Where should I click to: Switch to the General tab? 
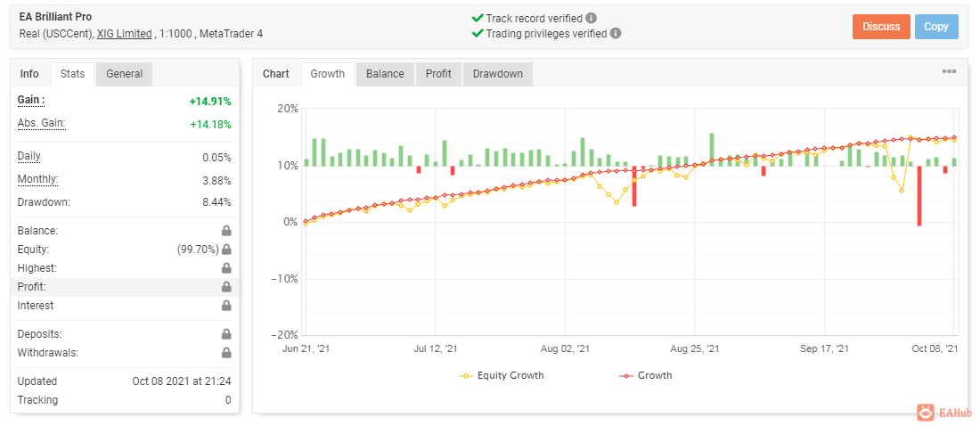[x=125, y=74]
